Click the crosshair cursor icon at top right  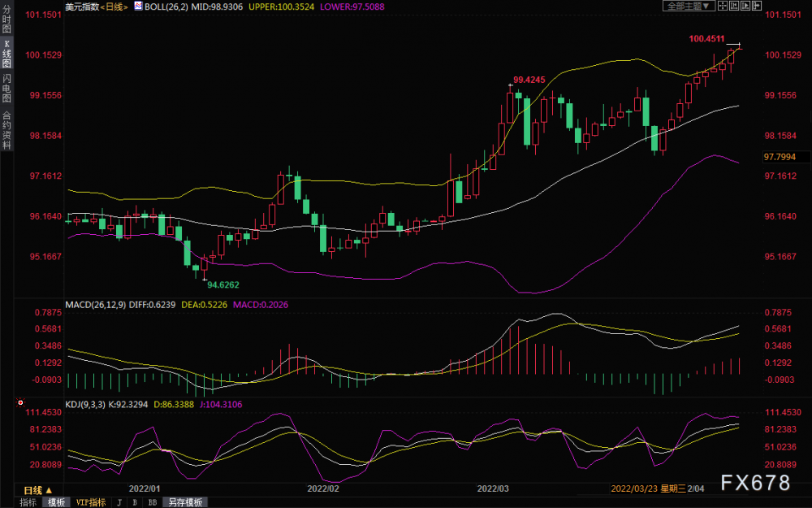point(723,6)
